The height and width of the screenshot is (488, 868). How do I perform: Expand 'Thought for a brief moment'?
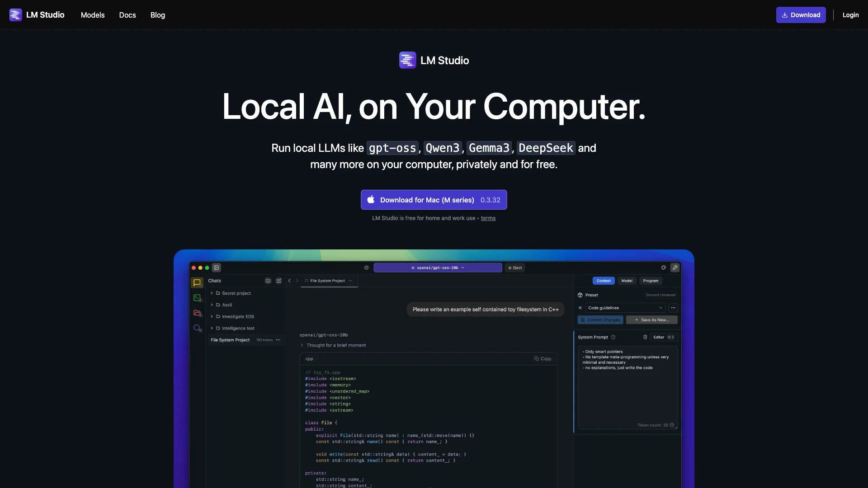click(336, 345)
